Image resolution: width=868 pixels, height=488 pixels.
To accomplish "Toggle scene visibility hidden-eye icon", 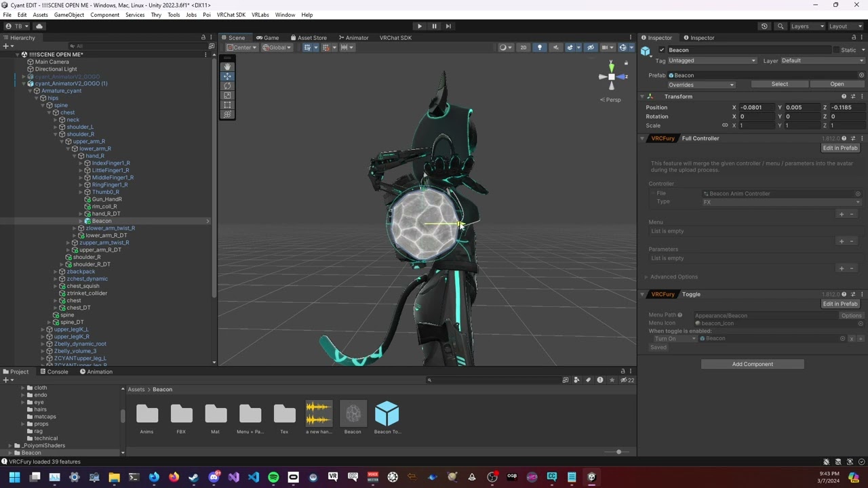I will 591,47.
